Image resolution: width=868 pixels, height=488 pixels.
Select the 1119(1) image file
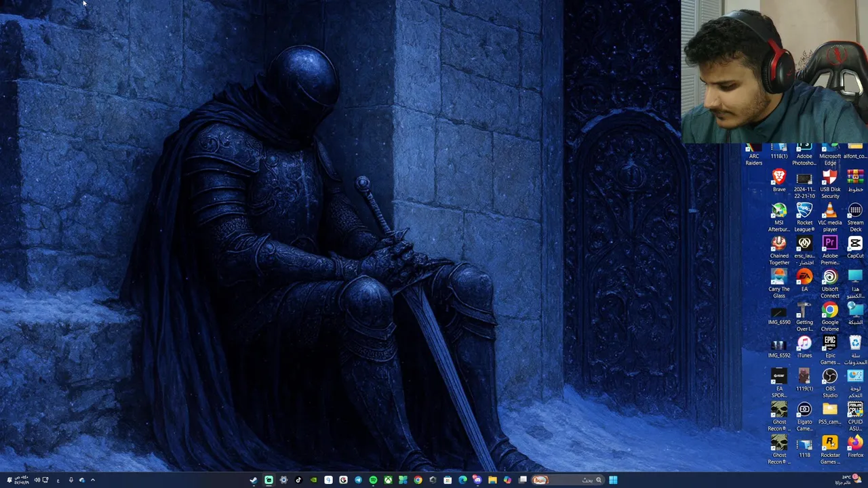click(804, 380)
